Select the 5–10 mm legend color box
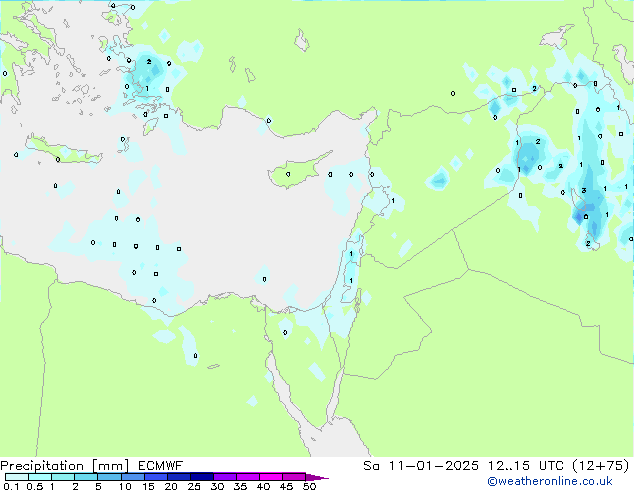The width and height of the screenshot is (634, 490). (x=109, y=477)
